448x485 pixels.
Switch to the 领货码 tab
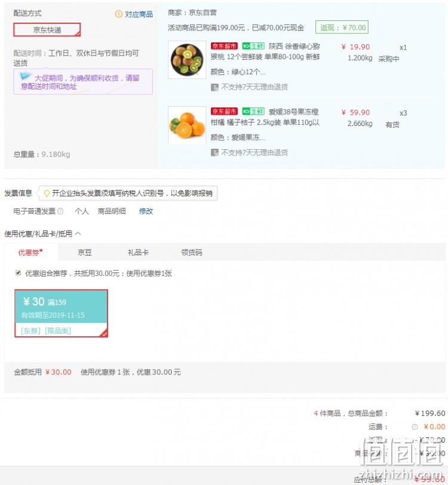[x=192, y=253]
